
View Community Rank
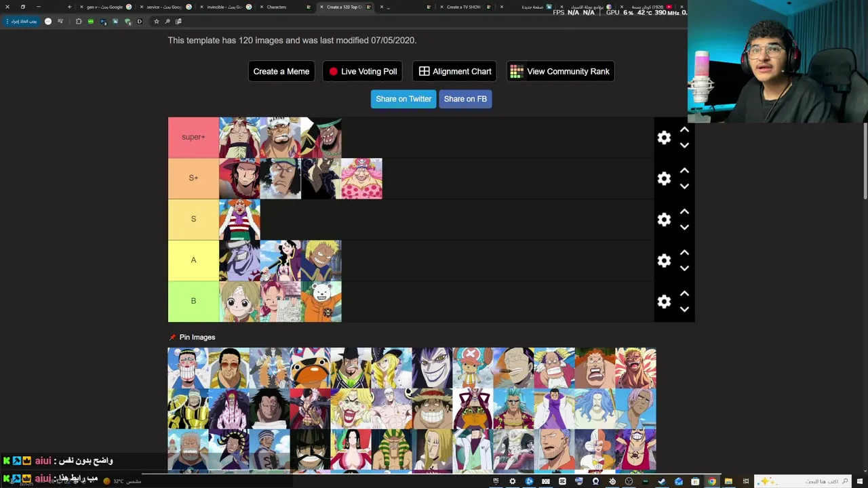(561, 71)
